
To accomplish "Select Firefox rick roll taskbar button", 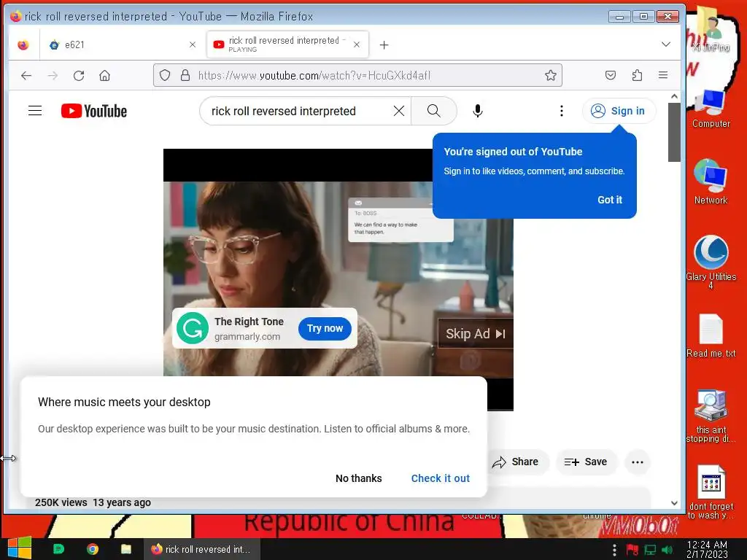I will coord(203,549).
